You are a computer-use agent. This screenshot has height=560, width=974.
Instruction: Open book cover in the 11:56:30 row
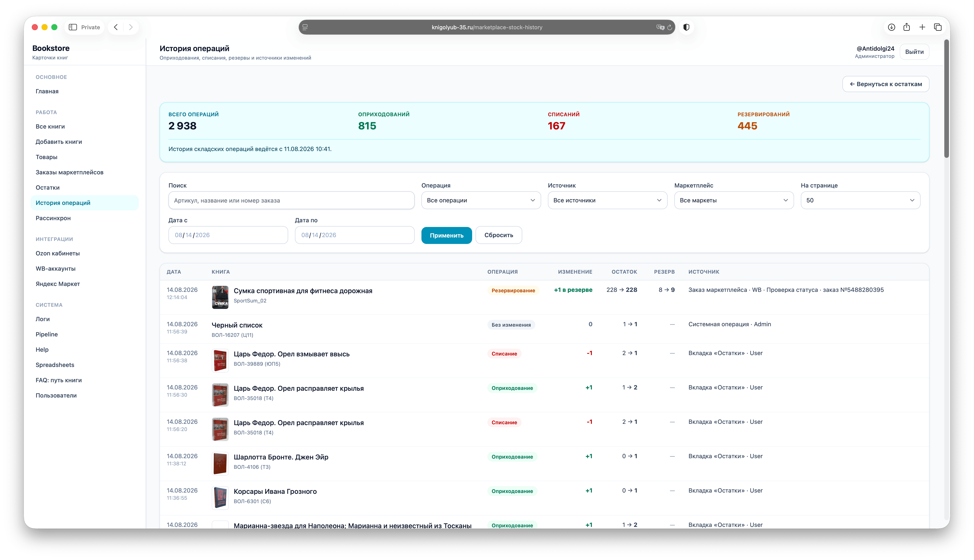pos(220,395)
